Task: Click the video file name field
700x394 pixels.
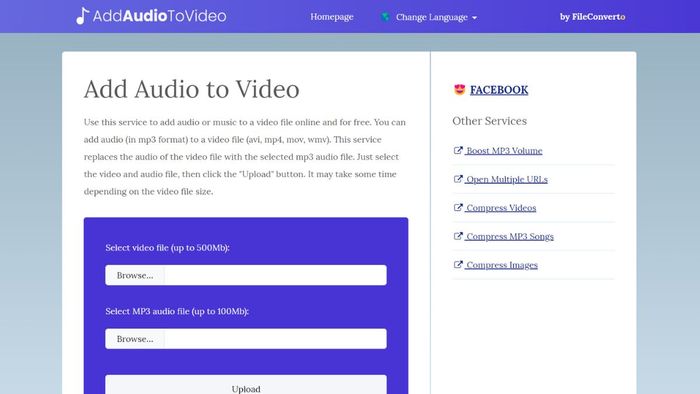Action: click(275, 275)
